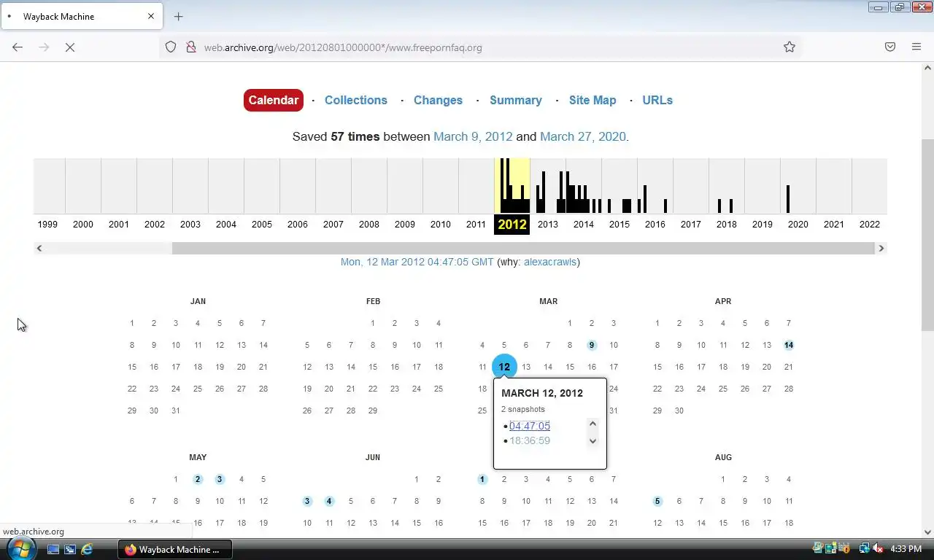Open Firefox hamburger menu
Image resolution: width=934 pixels, height=560 pixels.
tap(916, 47)
